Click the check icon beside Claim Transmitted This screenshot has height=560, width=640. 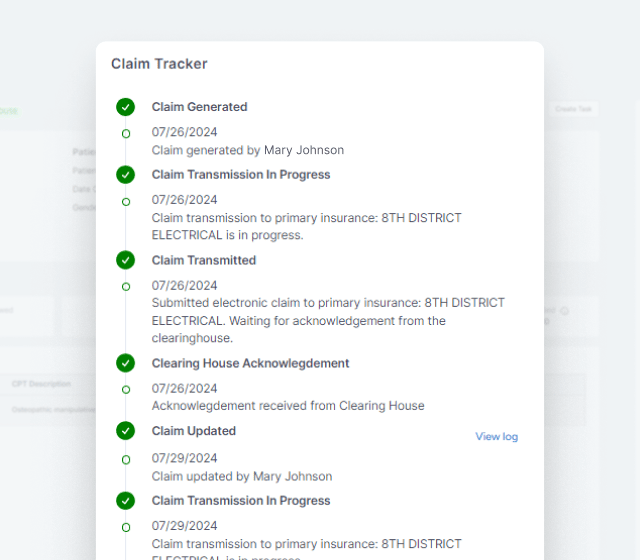125,260
